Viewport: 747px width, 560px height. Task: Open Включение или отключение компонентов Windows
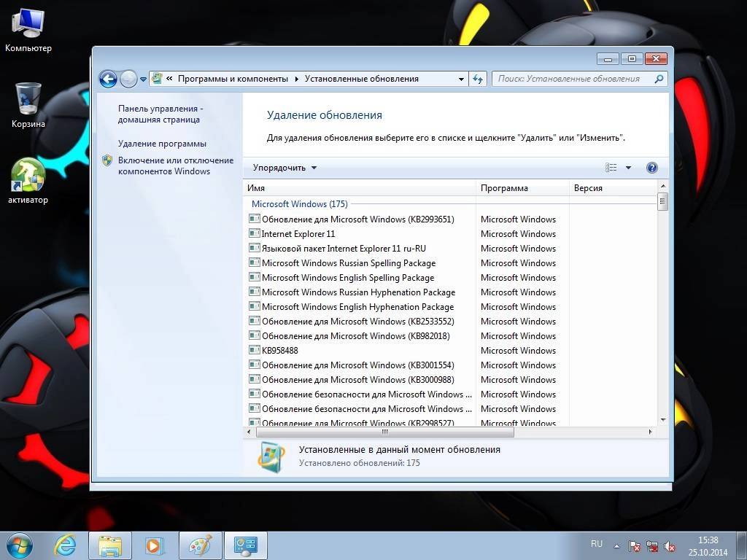click(176, 166)
